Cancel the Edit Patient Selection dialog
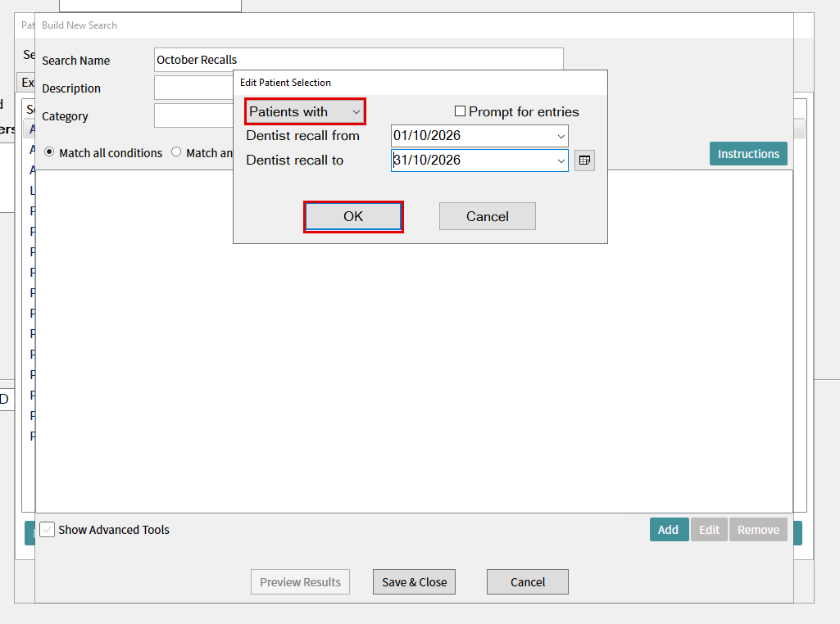Image resolution: width=840 pixels, height=624 pixels. click(487, 216)
